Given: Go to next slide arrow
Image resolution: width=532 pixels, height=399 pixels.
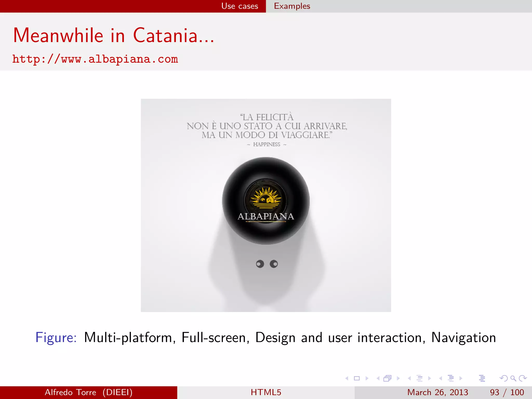Looking at the screenshot, I should coord(367,378).
